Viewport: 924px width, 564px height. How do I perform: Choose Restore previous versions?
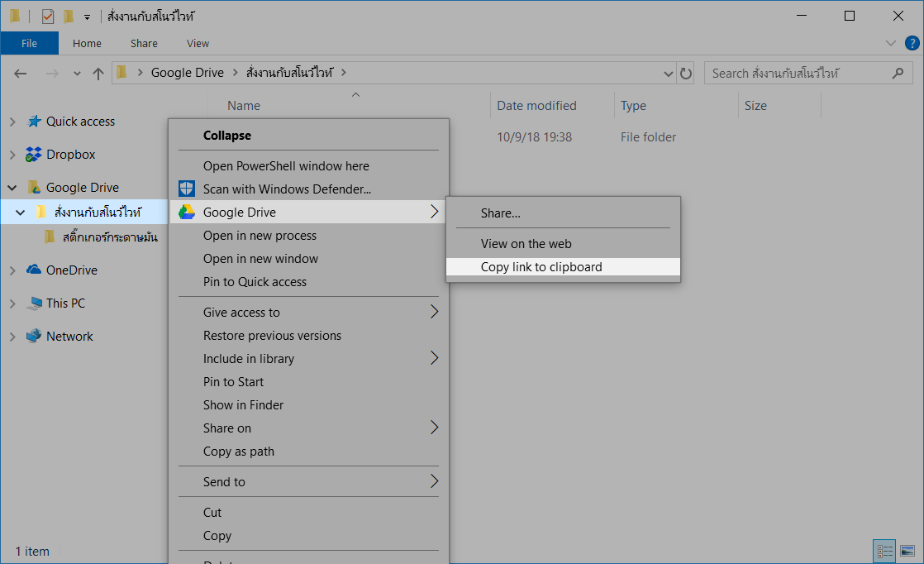coord(308,335)
